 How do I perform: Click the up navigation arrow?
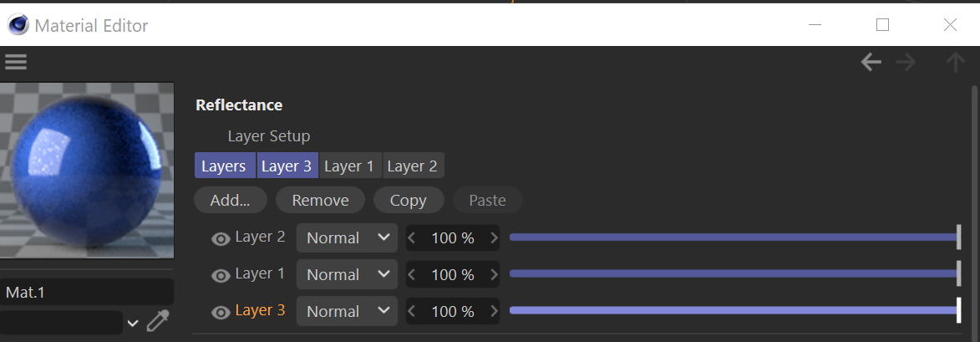click(x=954, y=62)
